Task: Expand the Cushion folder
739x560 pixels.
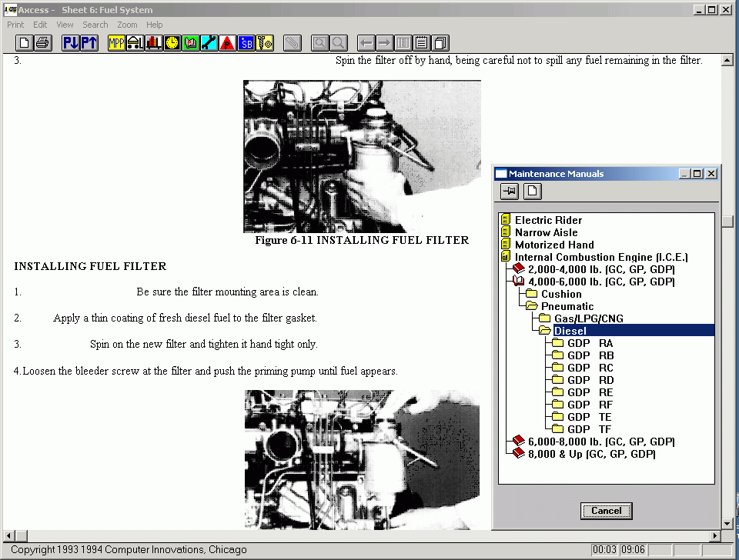Action: [532, 293]
